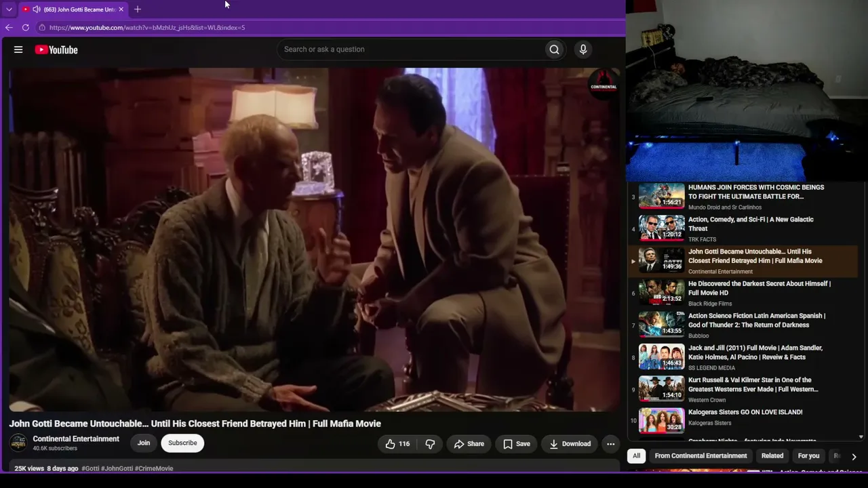Open 'Jack and Jill (2011) Full Movie' title

[x=755, y=352]
